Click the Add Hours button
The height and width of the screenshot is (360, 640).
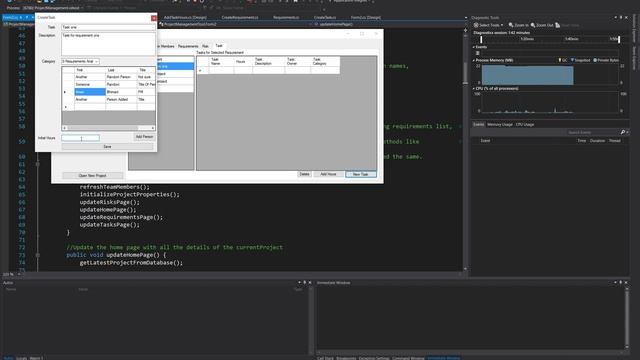click(328, 174)
